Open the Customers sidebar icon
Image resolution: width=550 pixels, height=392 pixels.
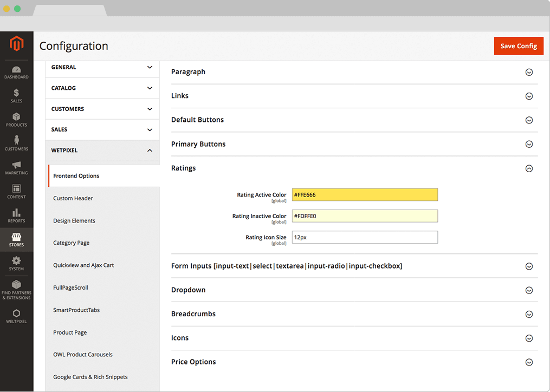click(16, 143)
